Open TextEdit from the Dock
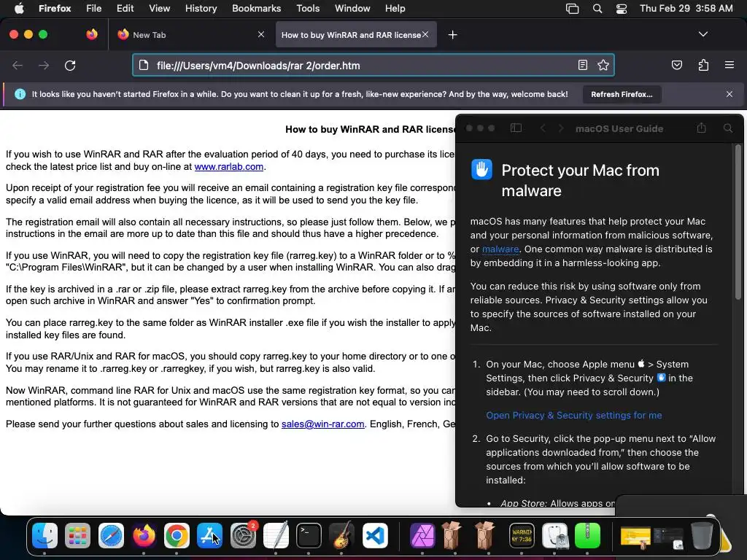Screen dimensions: 747x560 point(276,536)
